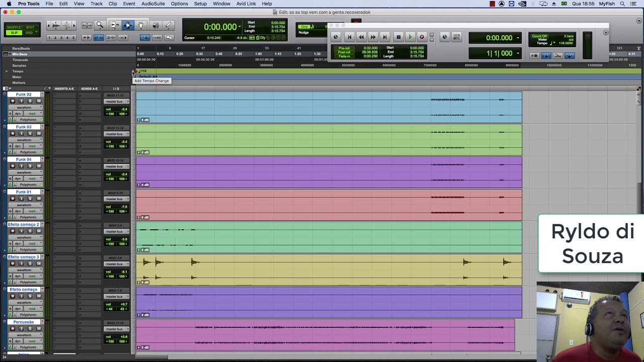Open Funk 02 track name dropdown
The width and height of the screenshot is (644, 362).
[41, 95]
